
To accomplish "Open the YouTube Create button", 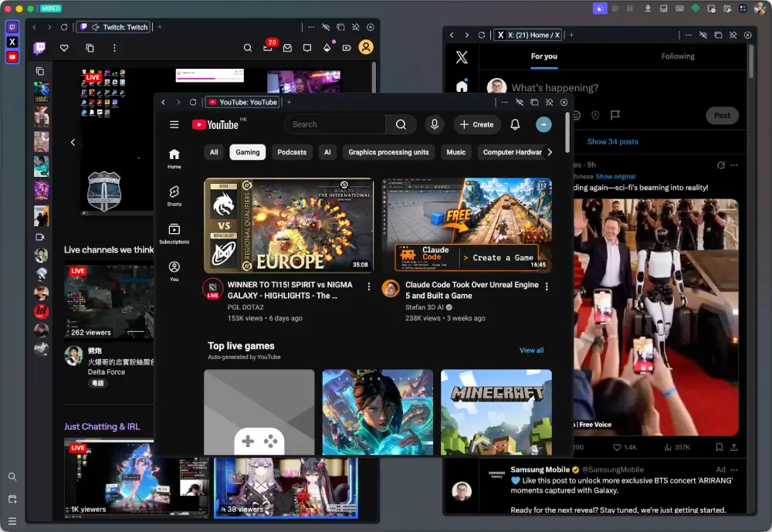I will click(x=476, y=124).
